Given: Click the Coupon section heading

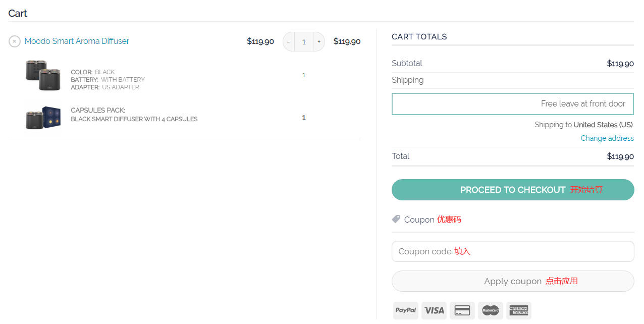Looking at the screenshot, I should pyautogui.click(x=419, y=220).
